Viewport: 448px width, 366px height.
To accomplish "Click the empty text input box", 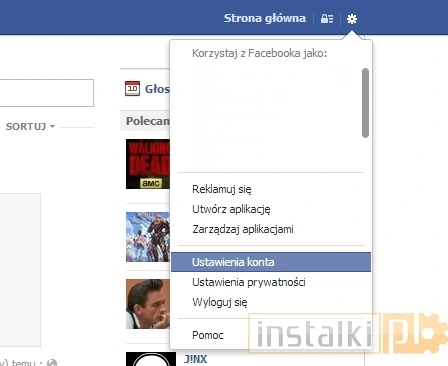I will pos(46,93).
